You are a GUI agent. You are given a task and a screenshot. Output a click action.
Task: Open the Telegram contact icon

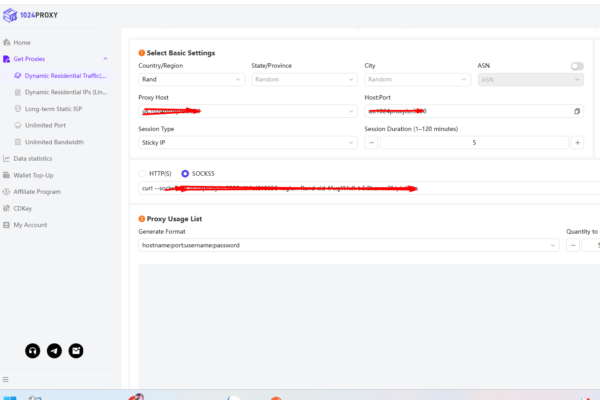coord(54,351)
